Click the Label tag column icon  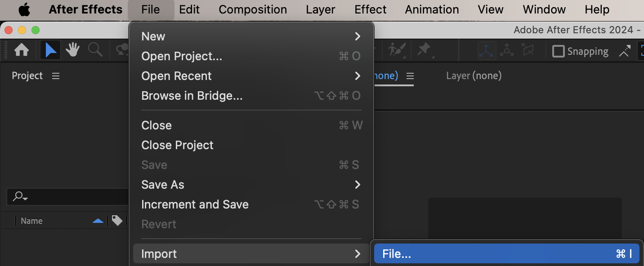coord(117,221)
